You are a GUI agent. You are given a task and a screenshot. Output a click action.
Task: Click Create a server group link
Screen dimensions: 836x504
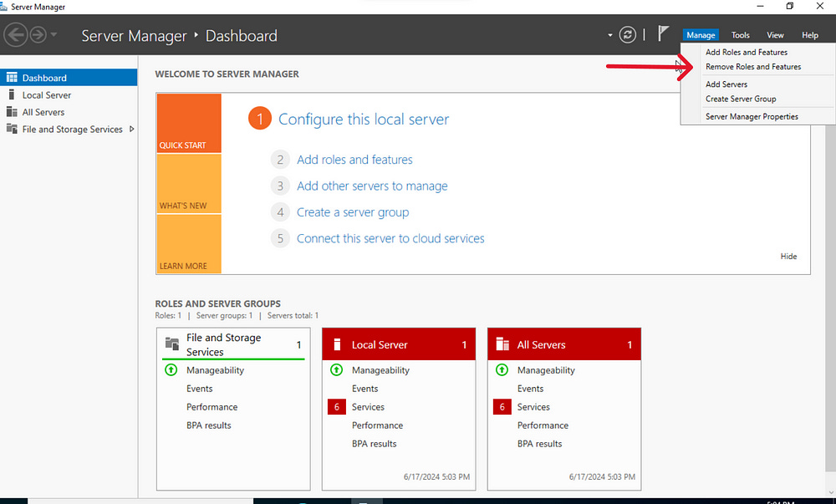point(353,212)
